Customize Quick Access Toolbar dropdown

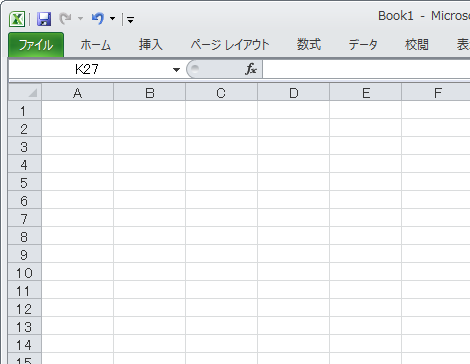(x=131, y=20)
